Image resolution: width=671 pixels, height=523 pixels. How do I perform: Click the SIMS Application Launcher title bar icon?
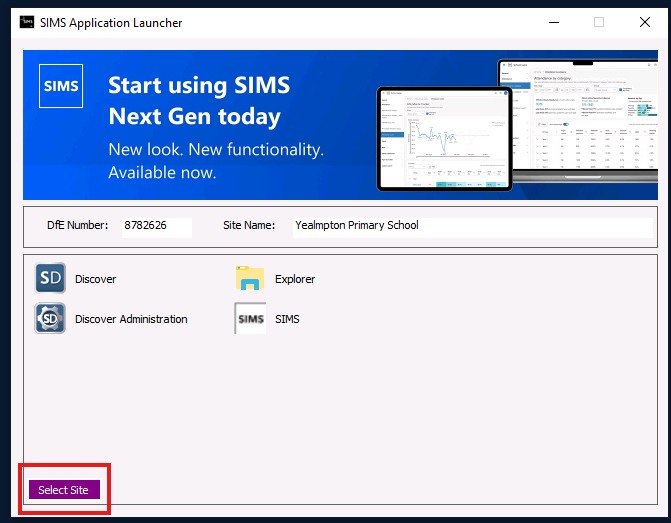pyautogui.click(x=27, y=22)
